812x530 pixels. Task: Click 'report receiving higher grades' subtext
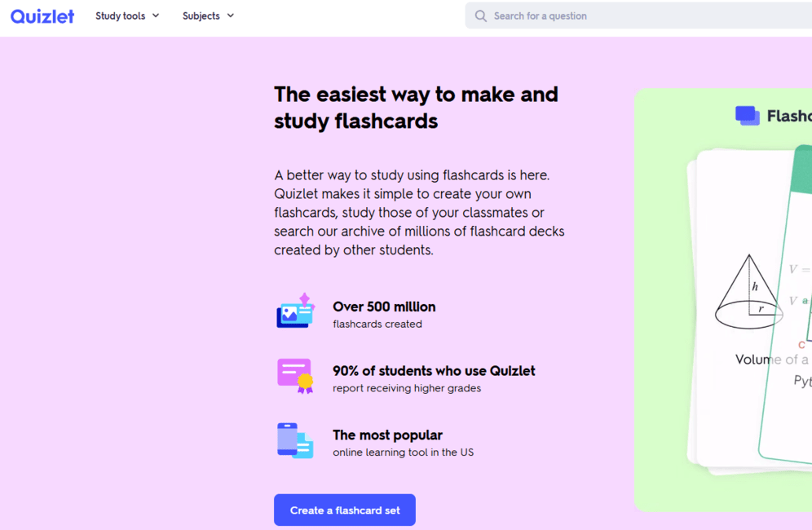[x=407, y=388]
